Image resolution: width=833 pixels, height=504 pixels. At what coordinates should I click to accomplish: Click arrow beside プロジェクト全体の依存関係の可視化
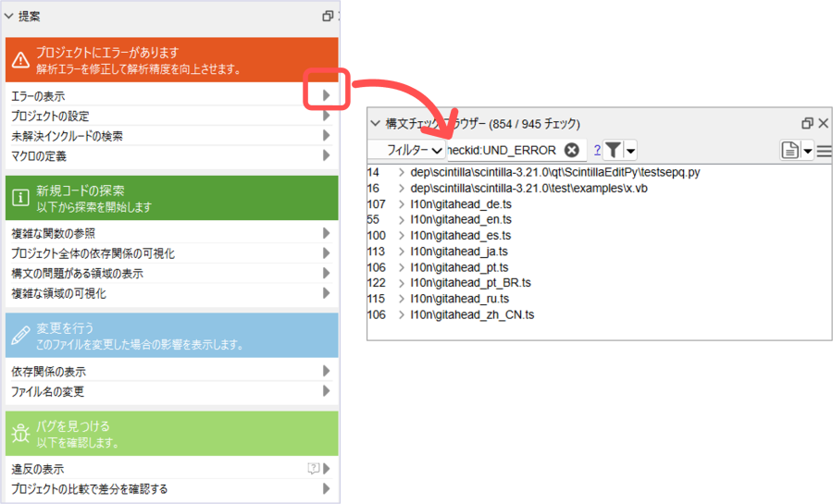(x=326, y=253)
